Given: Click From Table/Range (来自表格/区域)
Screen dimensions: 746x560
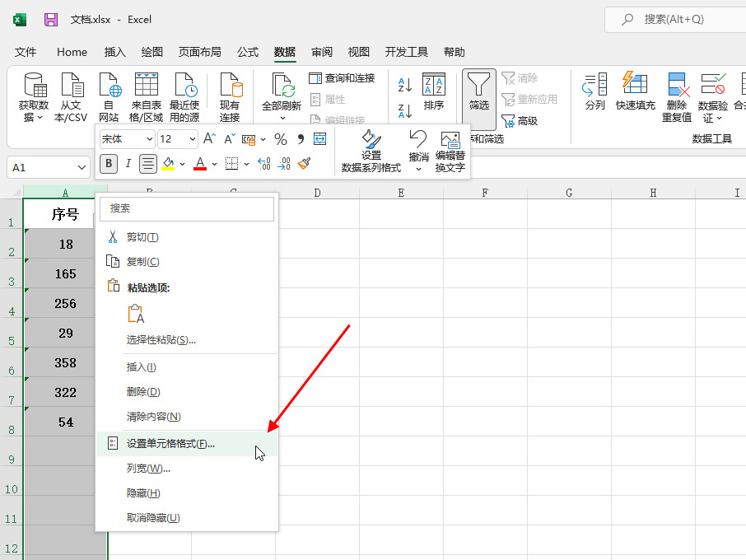Looking at the screenshot, I should (x=146, y=97).
